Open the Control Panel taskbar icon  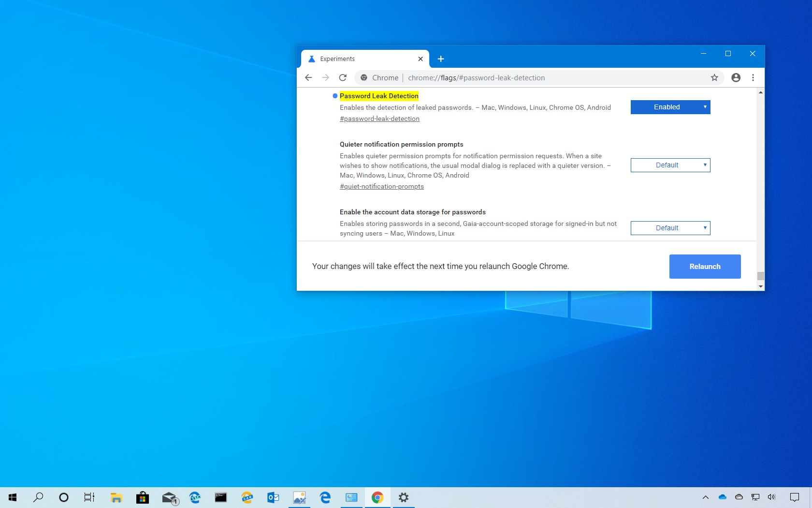click(x=351, y=497)
